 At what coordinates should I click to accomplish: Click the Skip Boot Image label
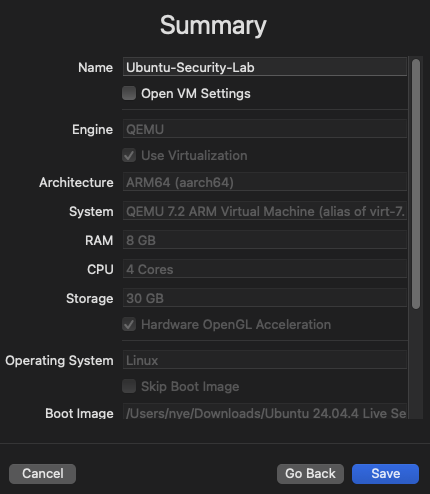(190, 387)
